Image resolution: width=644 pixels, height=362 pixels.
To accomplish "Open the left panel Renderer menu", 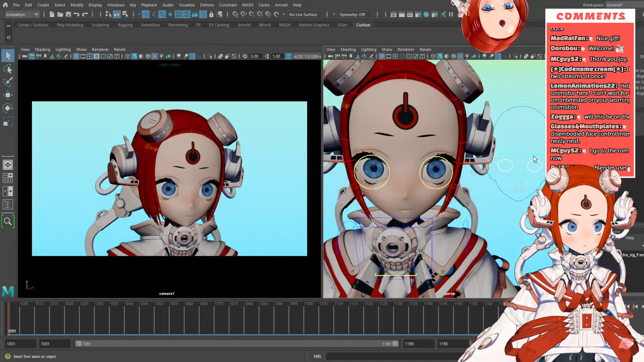I will pyautogui.click(x=100, y=49).
